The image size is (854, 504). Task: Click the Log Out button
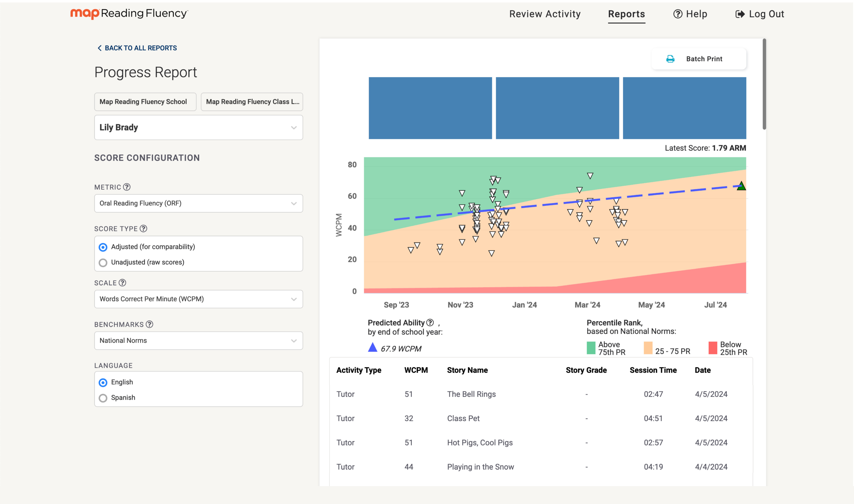pos(760,14)
